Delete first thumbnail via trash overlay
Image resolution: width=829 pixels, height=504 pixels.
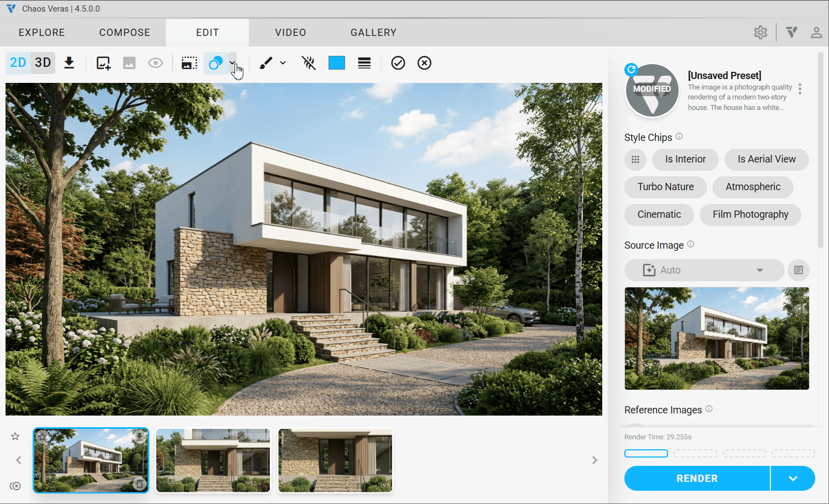[139, 484]
